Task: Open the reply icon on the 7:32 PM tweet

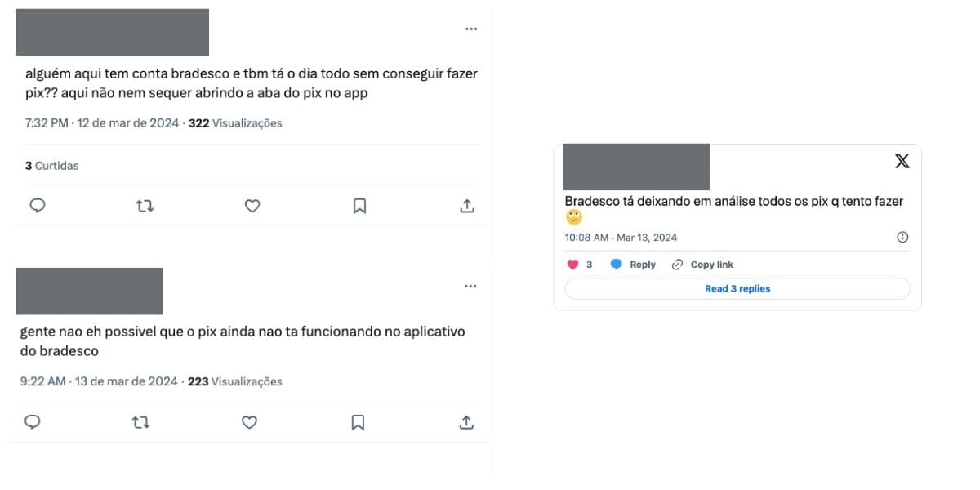Action: [37, 206]
